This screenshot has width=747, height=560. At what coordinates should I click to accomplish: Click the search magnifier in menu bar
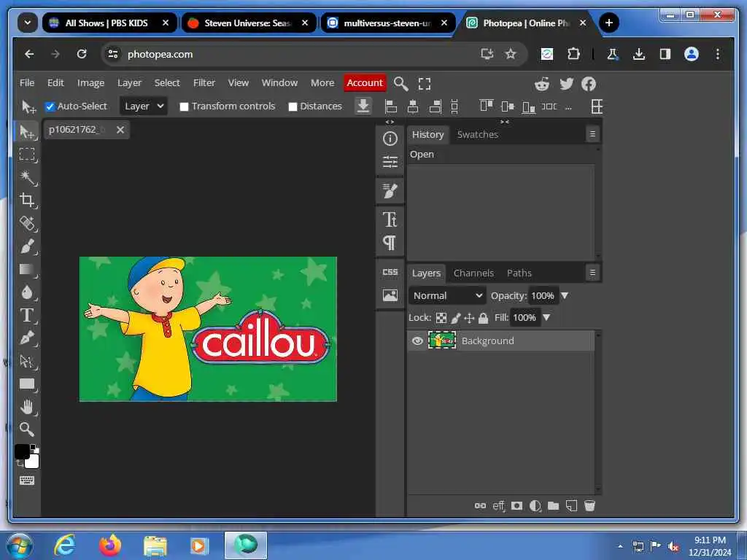[x=400, y=84]
